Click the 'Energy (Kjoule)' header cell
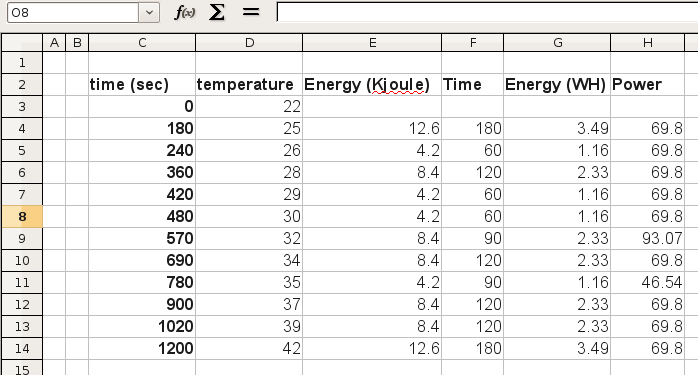The width and height of the screenshot is (698, 375). click(x=372, y=85)
